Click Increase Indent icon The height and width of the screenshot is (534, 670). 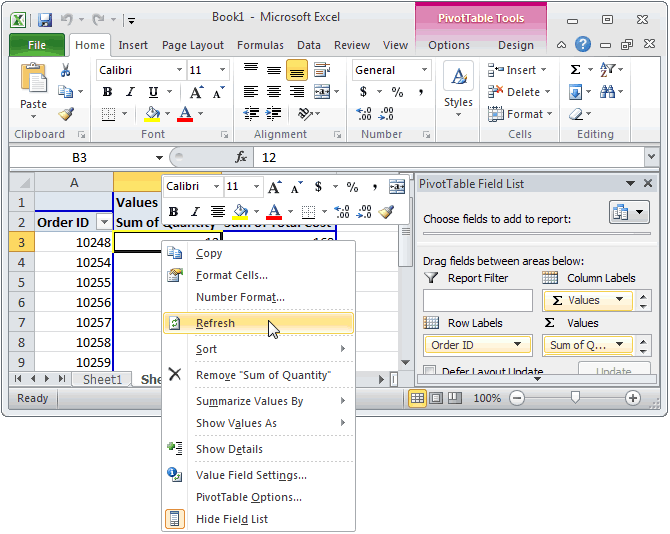click(x=273, y=114)
